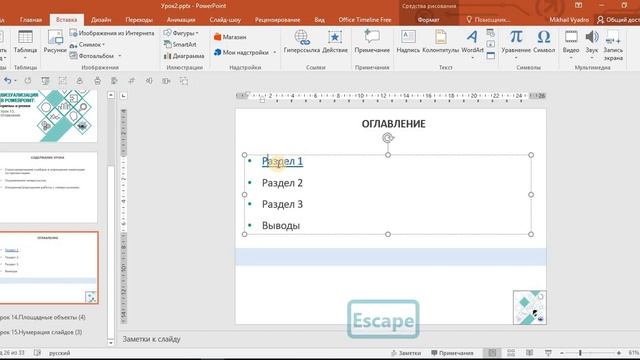Insert slide number icon in Текст group
The height and width of the screenshot is (360, 640).
[491, 44]
